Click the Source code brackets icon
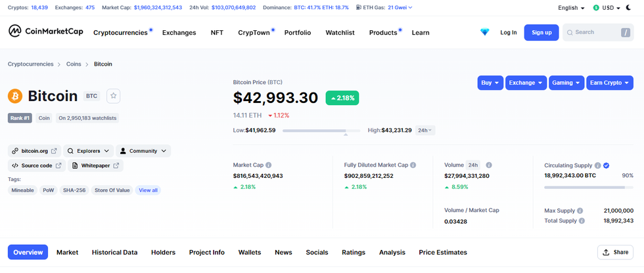This screenshot has height=273, width=644. click(x=14, y=165)
